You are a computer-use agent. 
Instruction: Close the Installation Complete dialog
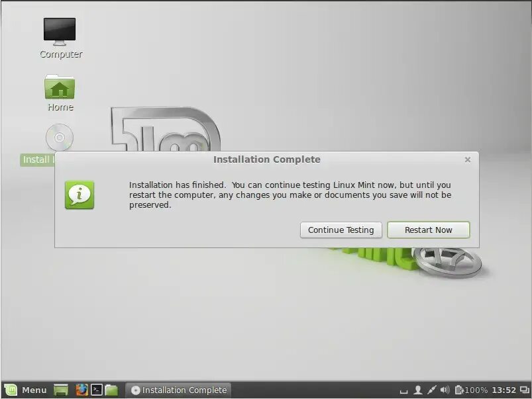pyautogui.click(x=468, y=159)
